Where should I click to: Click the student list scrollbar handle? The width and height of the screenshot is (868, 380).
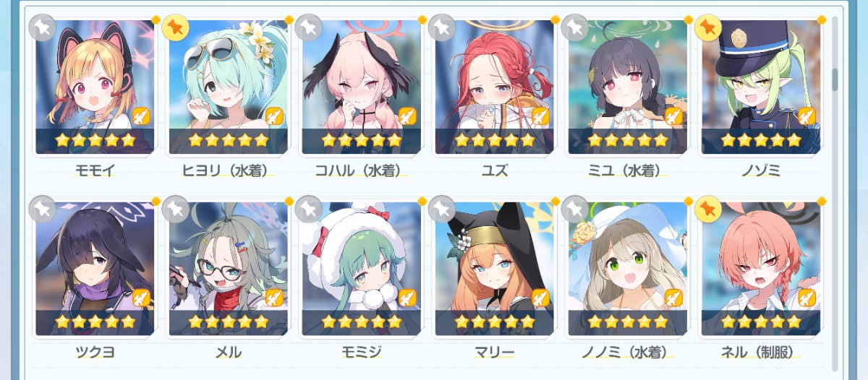835,79
